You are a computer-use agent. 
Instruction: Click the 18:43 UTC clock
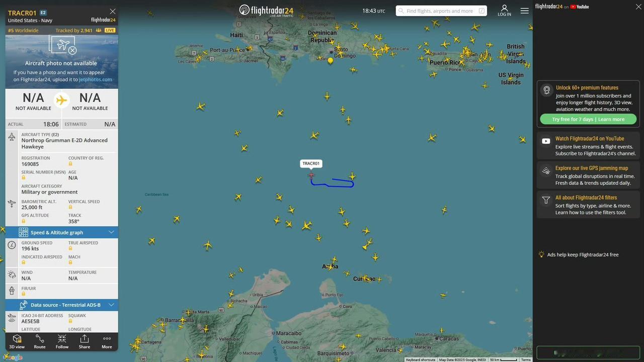(x=374, y=11)
